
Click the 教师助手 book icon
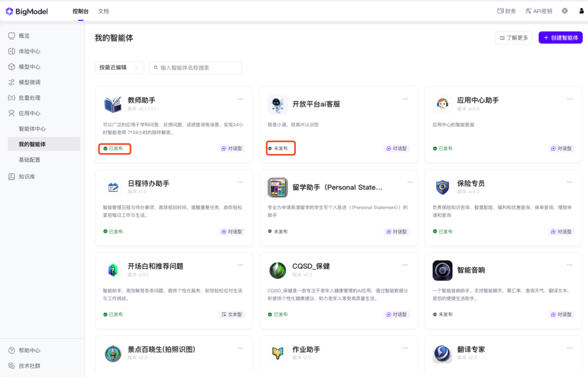pos(113,104)
